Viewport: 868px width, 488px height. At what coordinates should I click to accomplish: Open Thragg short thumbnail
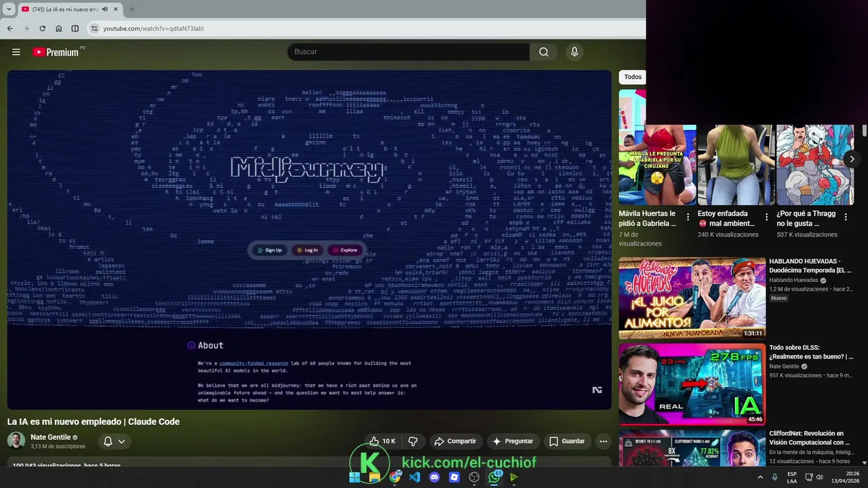click(815, 165)
